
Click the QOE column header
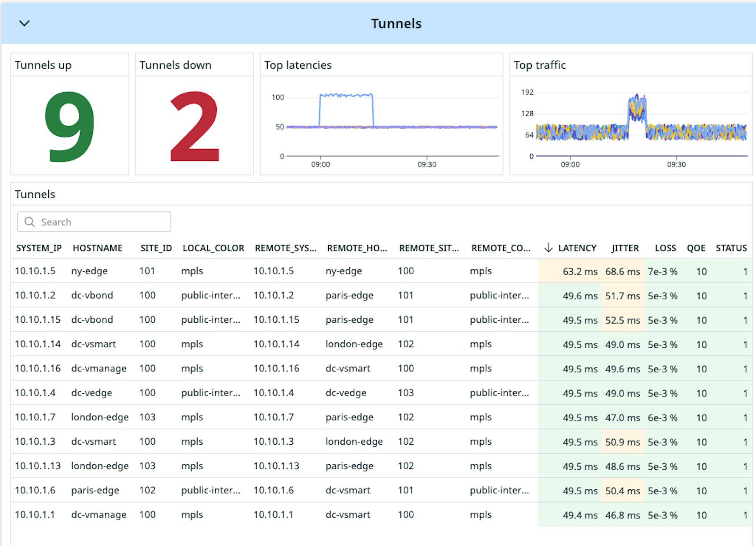(697, 248)
